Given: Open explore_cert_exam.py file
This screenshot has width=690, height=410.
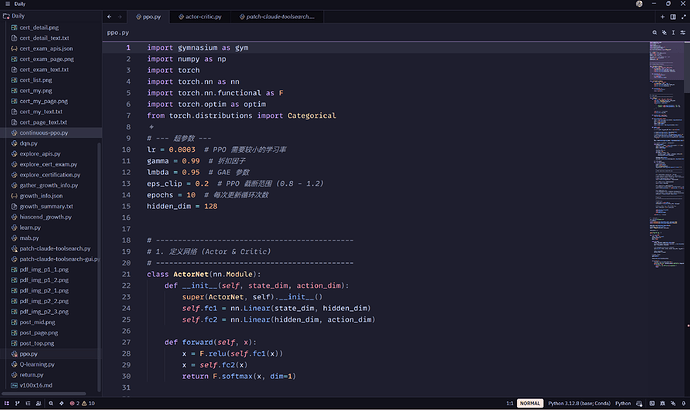Looking at the screenshot, I should [48, 164].
